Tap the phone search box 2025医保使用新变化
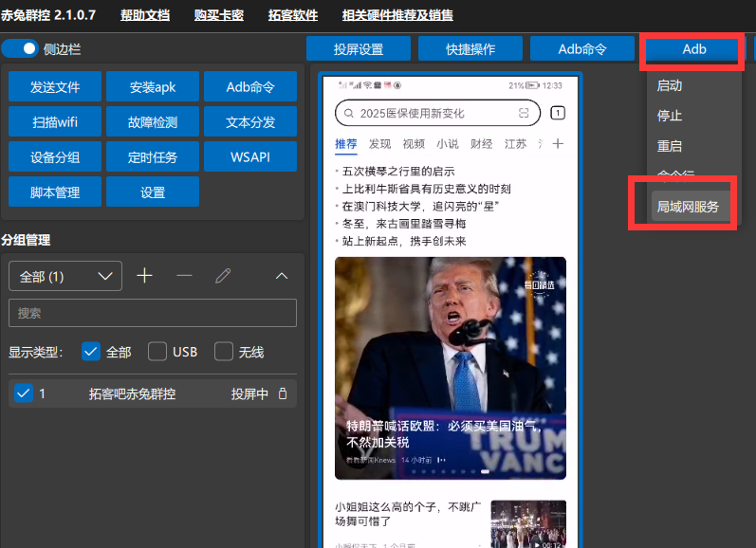Screen dimensions: 756x548 [x=437, y=113]
